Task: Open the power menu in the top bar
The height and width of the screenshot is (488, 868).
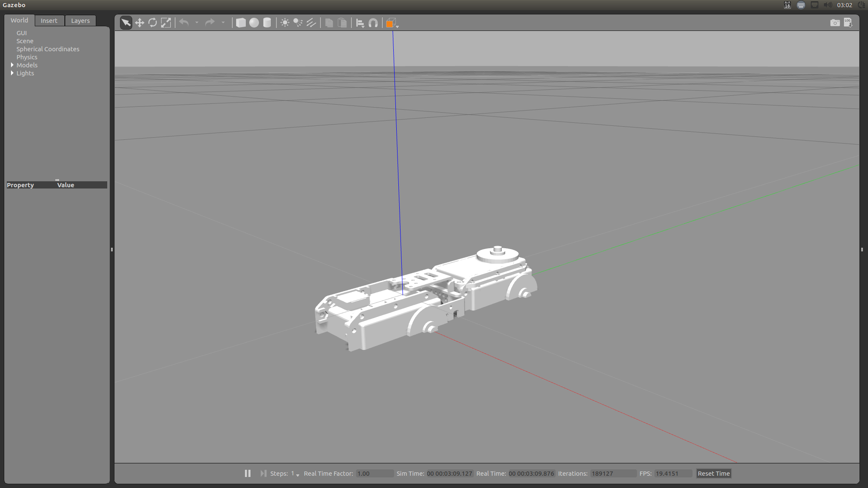Action: (x=861, y=5)
